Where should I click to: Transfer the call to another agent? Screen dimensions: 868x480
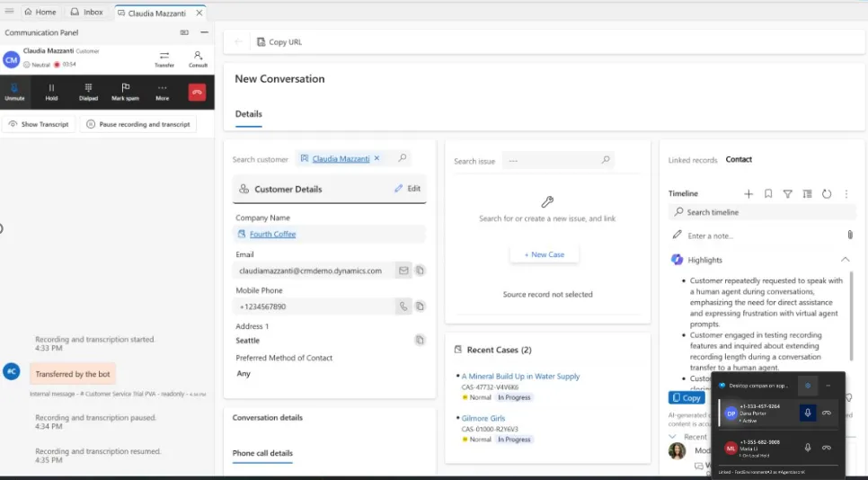point(164,59)
